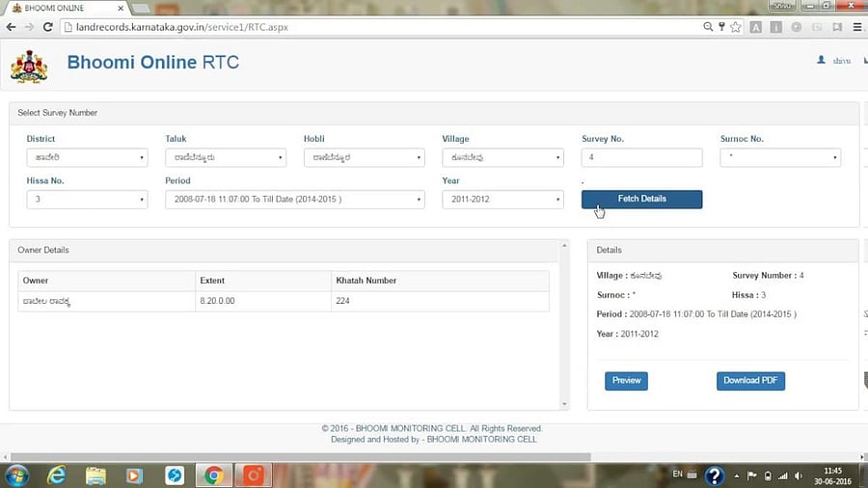
Task: Open the Village dropdown
Action: (x=502, y=157)
